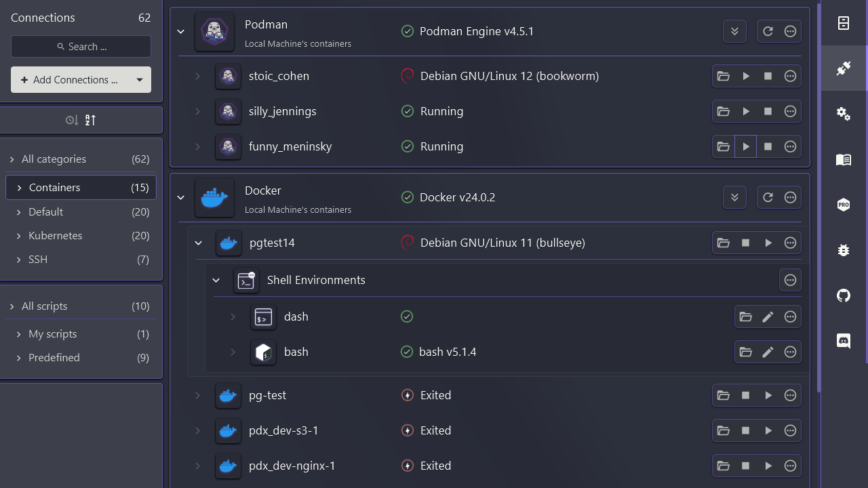Start the pdx_dev-nginx-1 container
Image resolution: width=868 pixels, height=488 pixels.
pos(768,466)
